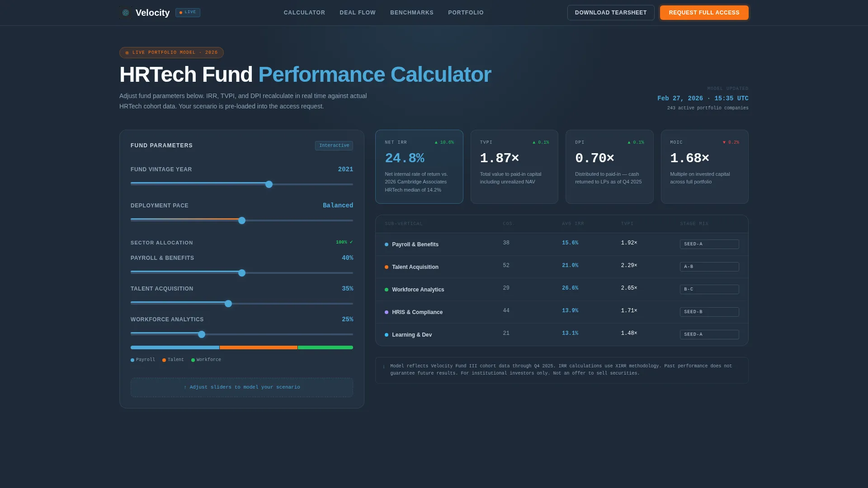This screenshot has height=488, width=868.
Task: Click the Payroll & Benefits allocation slider handle
Action: 242,273
